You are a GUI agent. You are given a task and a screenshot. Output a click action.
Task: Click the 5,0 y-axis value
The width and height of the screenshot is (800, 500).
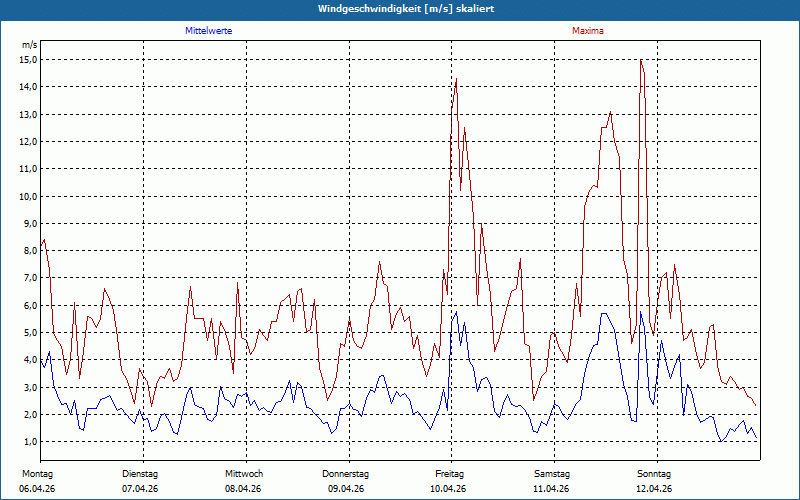31,332
